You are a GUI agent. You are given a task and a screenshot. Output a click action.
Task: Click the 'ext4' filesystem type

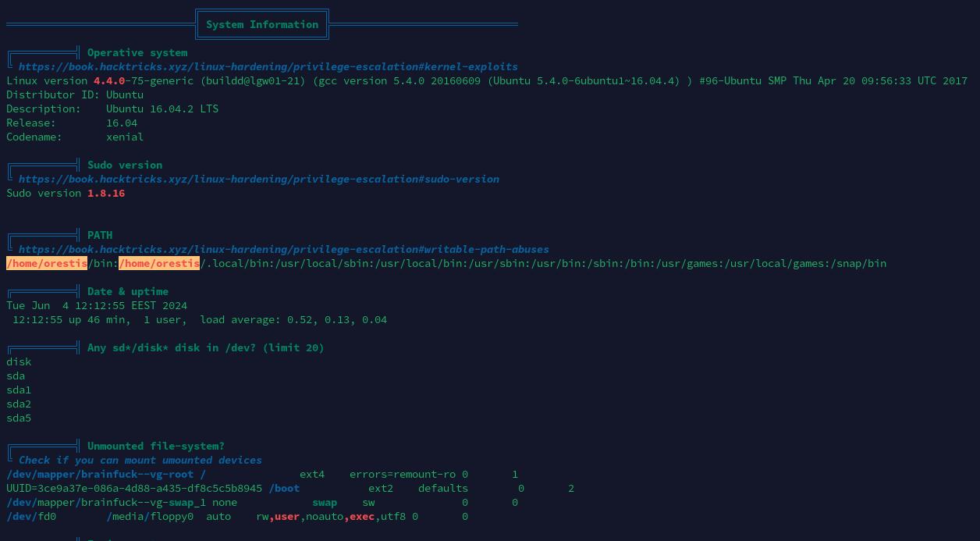pyautogui.click(x=312, y=474)
